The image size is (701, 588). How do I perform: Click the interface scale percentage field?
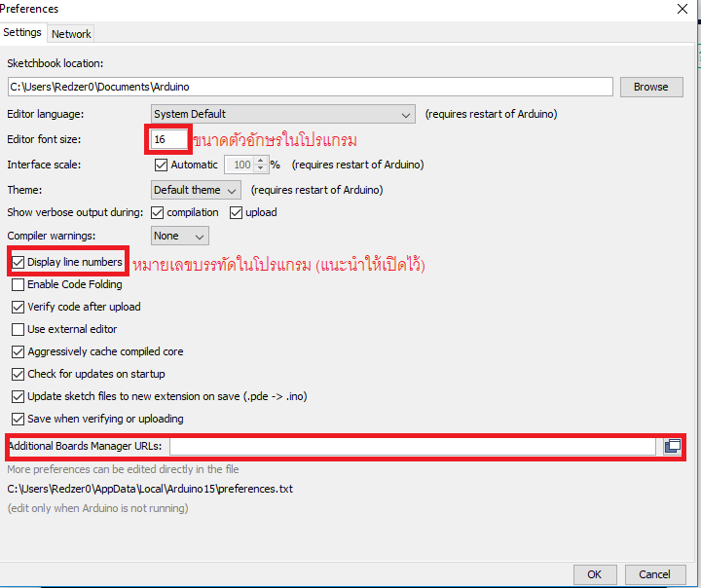coord(240,165)
